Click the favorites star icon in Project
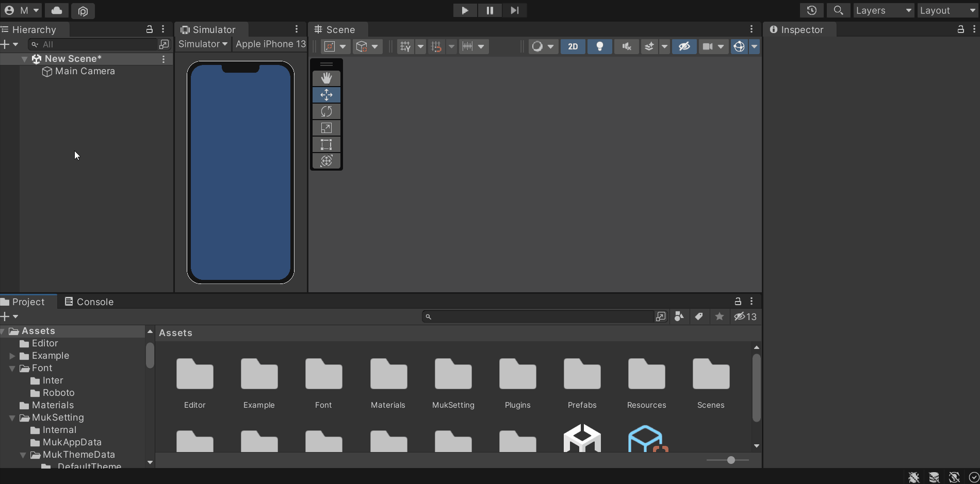Image resolution: width=980 pixels, height=484 pixels. [x=720, y=316]
